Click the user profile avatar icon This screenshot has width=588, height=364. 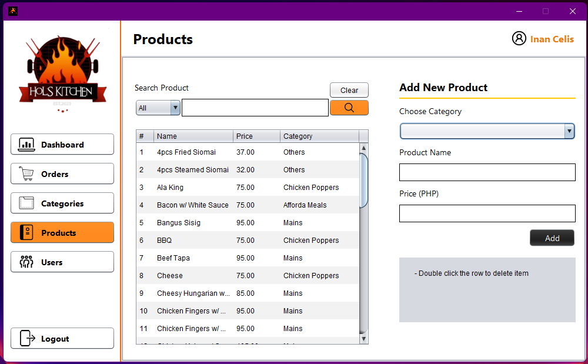click(519, 39)
